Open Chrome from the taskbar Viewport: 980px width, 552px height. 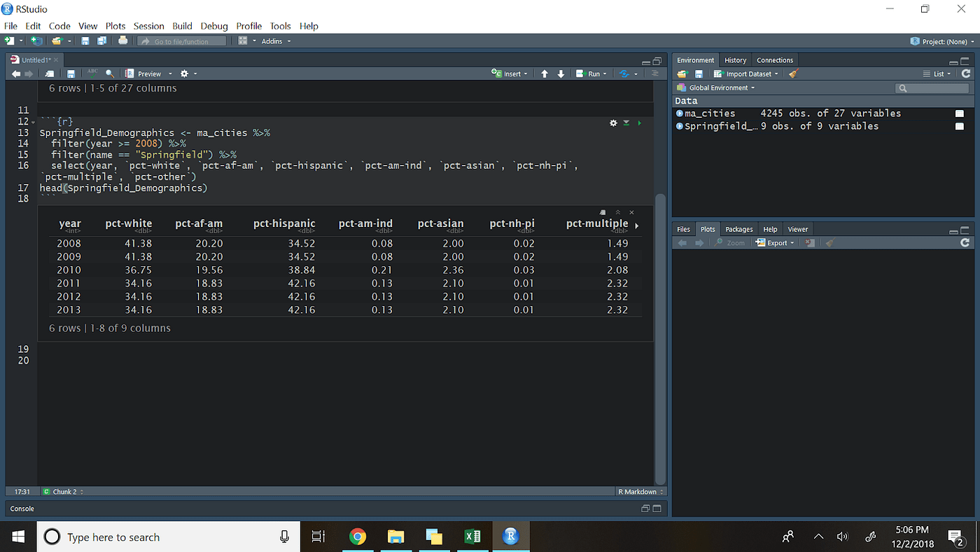point(357,537)
